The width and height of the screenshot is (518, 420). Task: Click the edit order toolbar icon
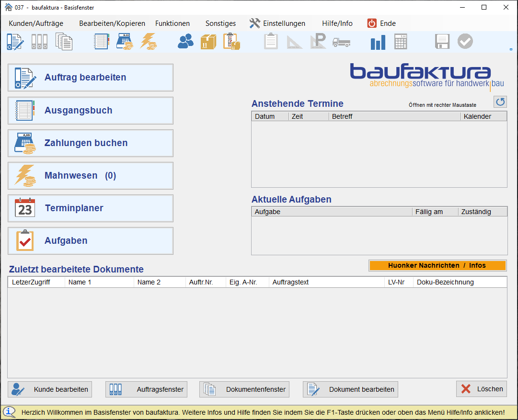pos(15,42)
